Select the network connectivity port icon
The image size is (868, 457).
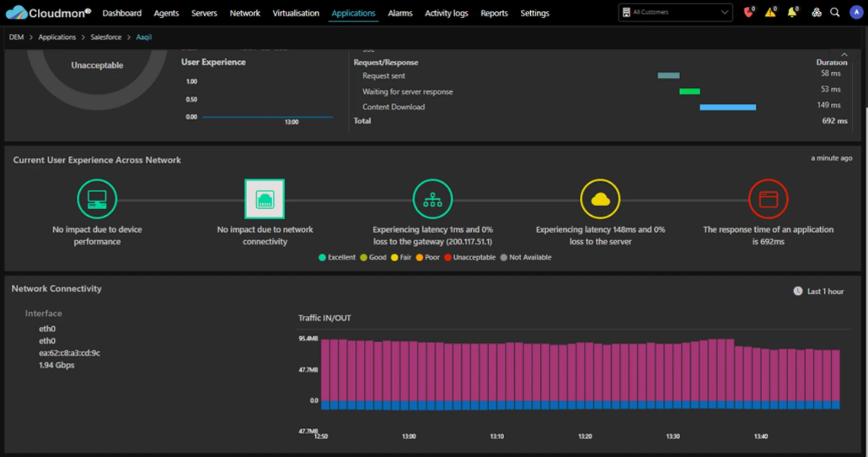pyautogui.click(x=265, y=199)
